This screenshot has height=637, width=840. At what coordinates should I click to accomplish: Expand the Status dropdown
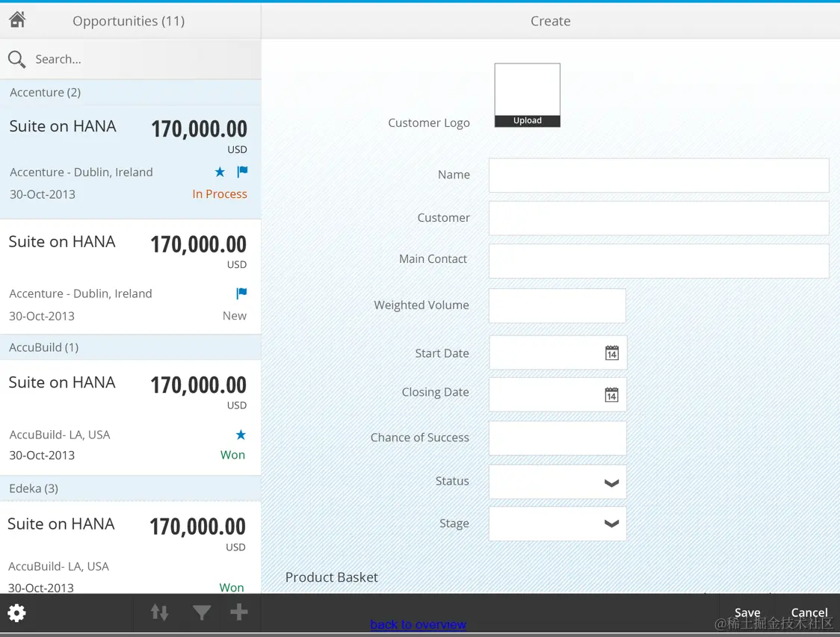pos(612,483)
